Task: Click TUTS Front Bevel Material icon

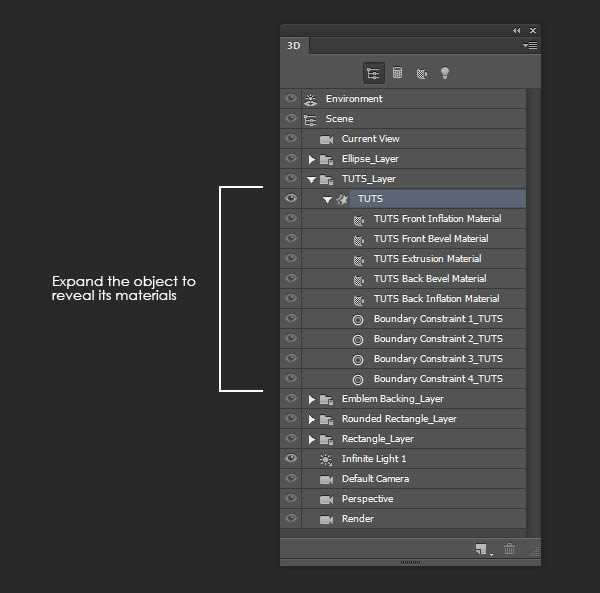Action: (x=359, y=240)
